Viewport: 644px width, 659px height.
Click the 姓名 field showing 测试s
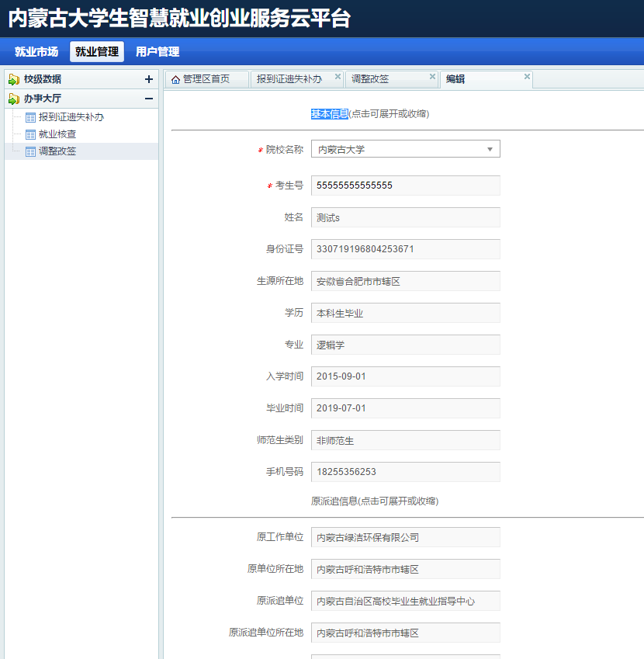405,217
